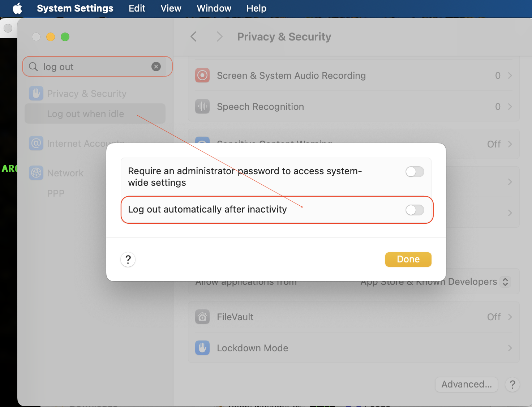Viewport: 532px width, 407px height.
Task: Toggle Require an administrator password switch
Action: [415, 172]
